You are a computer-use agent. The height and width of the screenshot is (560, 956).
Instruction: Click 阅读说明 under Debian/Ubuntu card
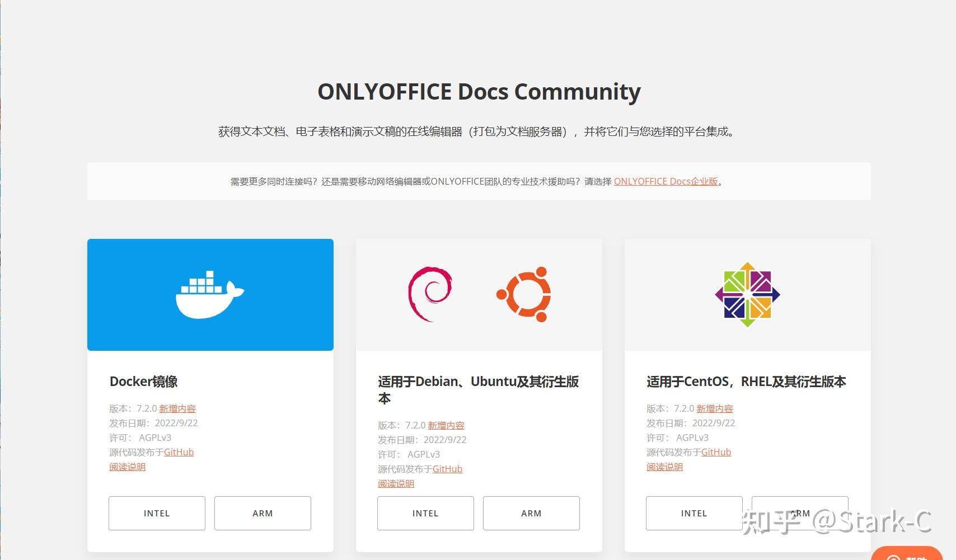pos(396,483)
